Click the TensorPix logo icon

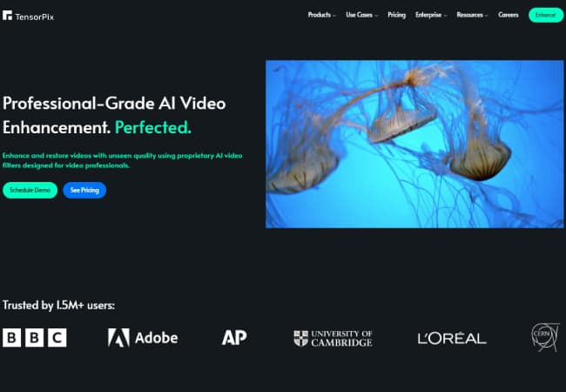(x=8, y=15)
